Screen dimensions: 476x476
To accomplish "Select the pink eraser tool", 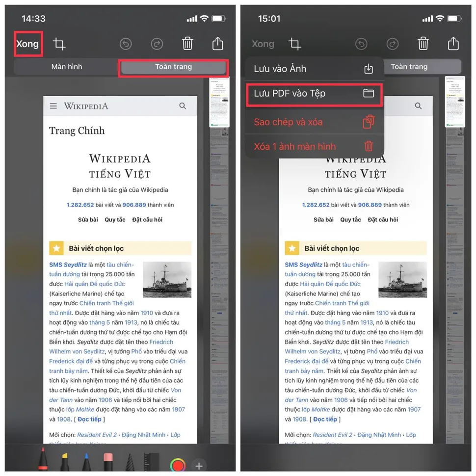I will pos(108,461).
